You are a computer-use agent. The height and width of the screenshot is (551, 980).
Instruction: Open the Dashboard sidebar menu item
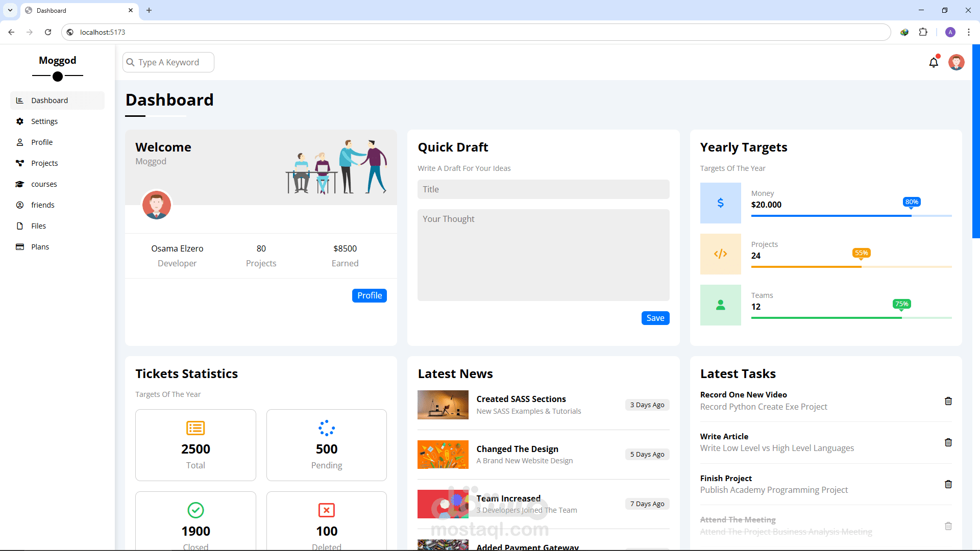(57, 101)
